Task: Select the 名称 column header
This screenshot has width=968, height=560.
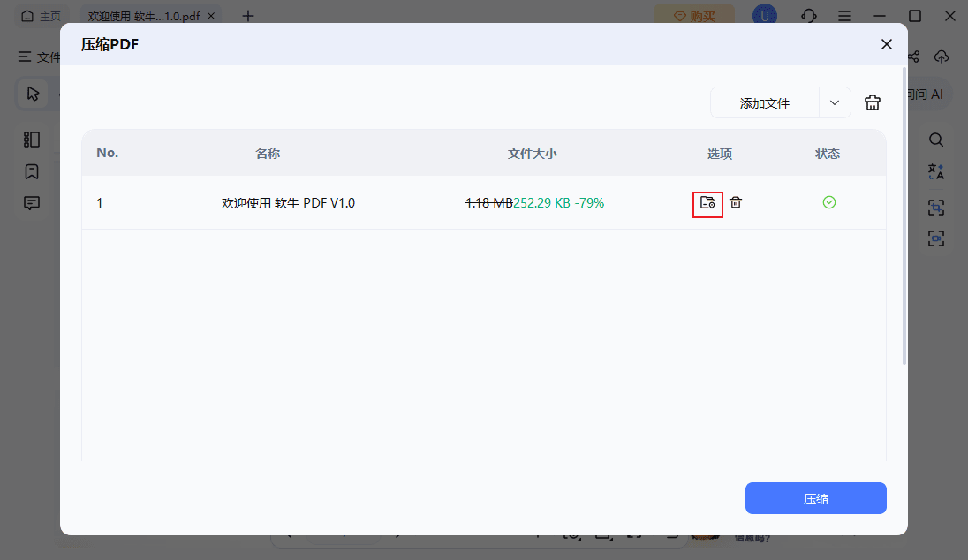Action: coord(268,154)
